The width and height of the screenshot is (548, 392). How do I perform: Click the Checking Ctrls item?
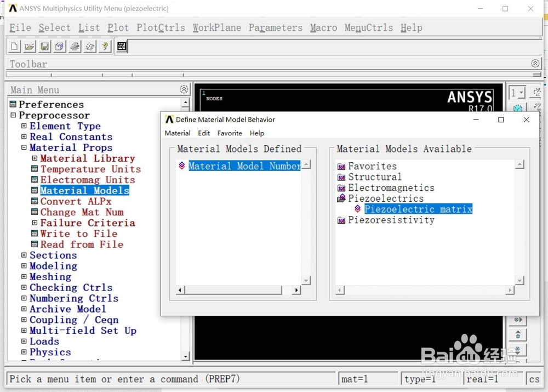click(71, 287)
